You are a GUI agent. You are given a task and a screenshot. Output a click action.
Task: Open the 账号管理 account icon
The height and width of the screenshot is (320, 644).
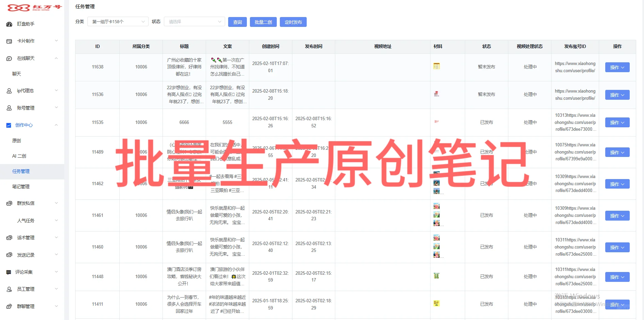9,108
